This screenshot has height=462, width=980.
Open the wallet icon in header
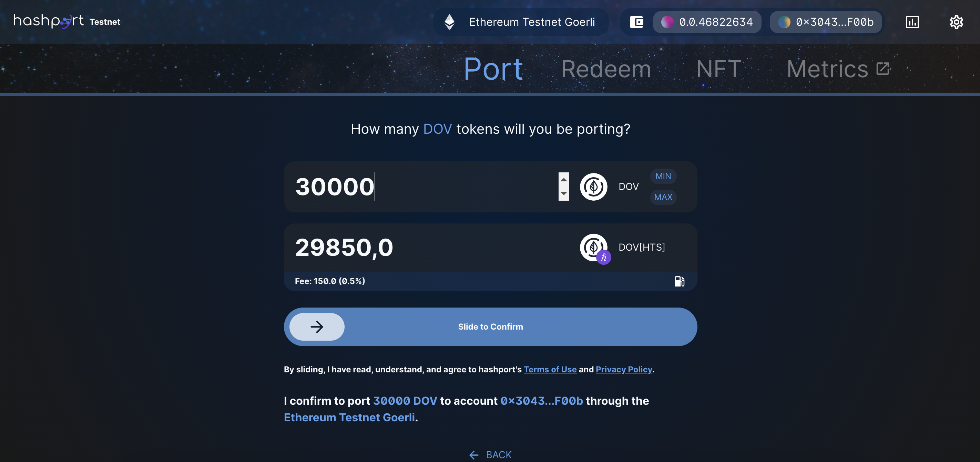(636, 22)
